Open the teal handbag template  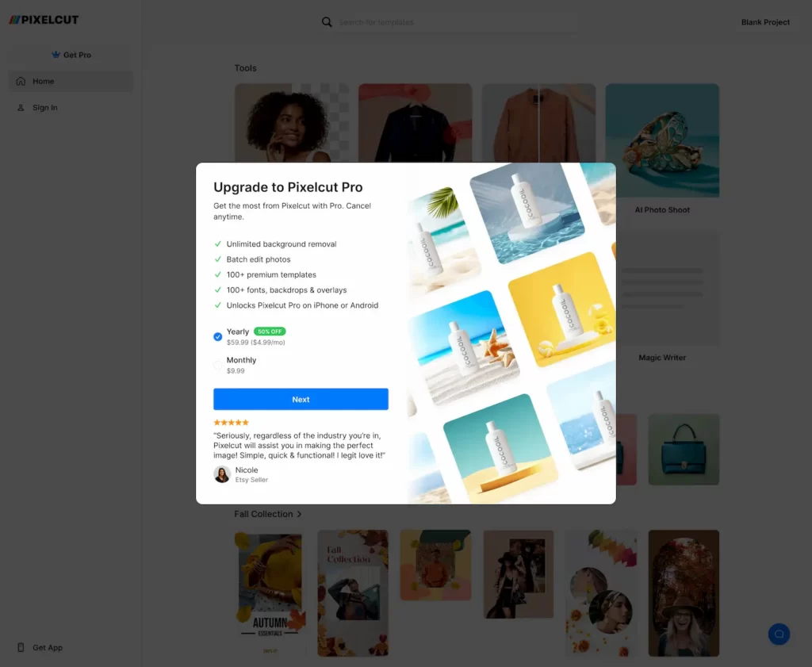[684, 449]
